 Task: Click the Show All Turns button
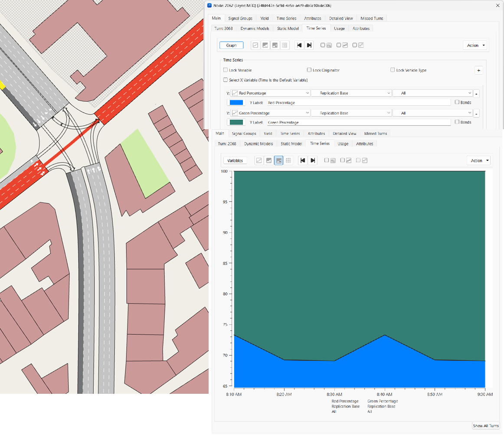coord(486,426)
